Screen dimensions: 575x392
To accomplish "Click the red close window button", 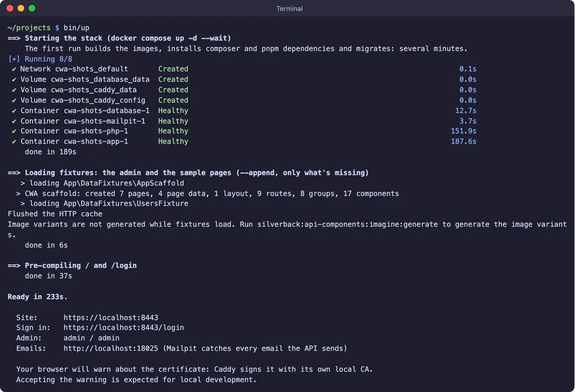I will [x=10, y=8].
